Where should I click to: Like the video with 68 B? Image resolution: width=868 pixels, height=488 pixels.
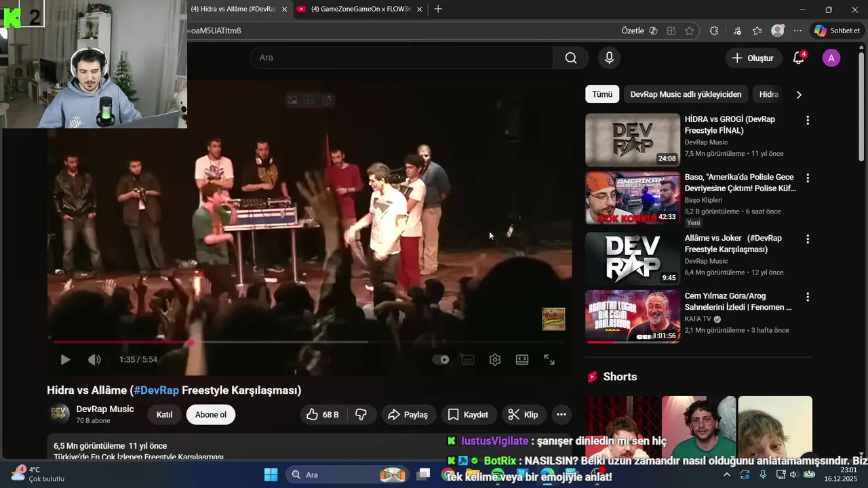[x=323, y=415]
